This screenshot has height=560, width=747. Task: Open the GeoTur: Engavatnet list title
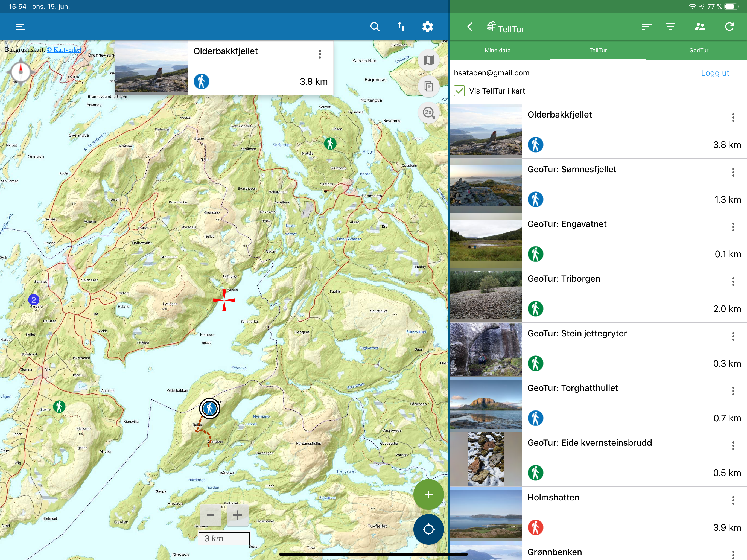(567, 224)
